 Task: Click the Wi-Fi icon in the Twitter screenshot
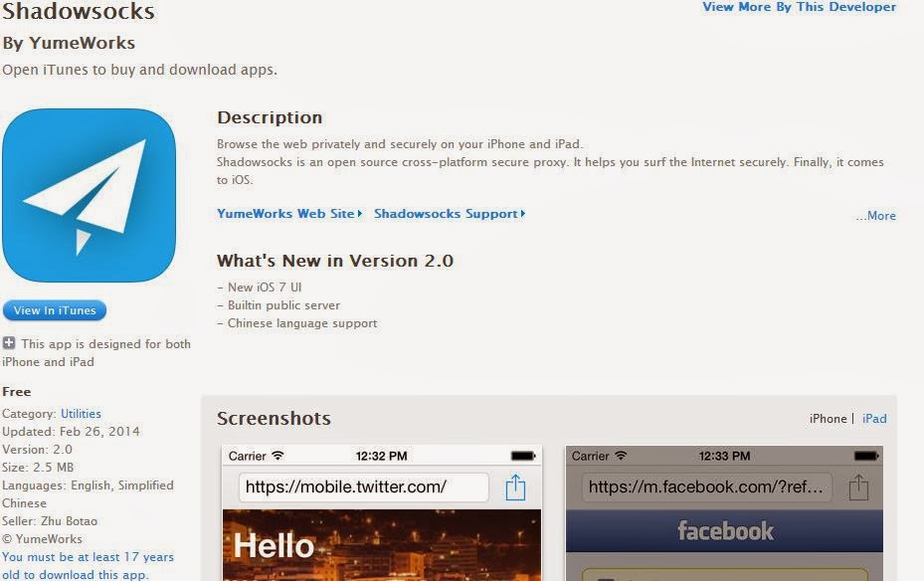277,456
